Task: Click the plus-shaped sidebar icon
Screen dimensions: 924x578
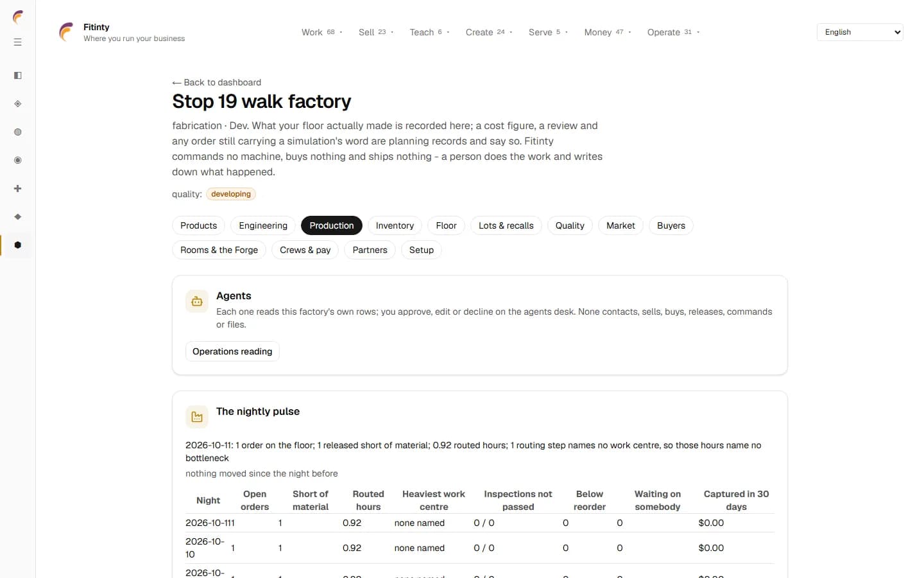Action: (18, 189)
